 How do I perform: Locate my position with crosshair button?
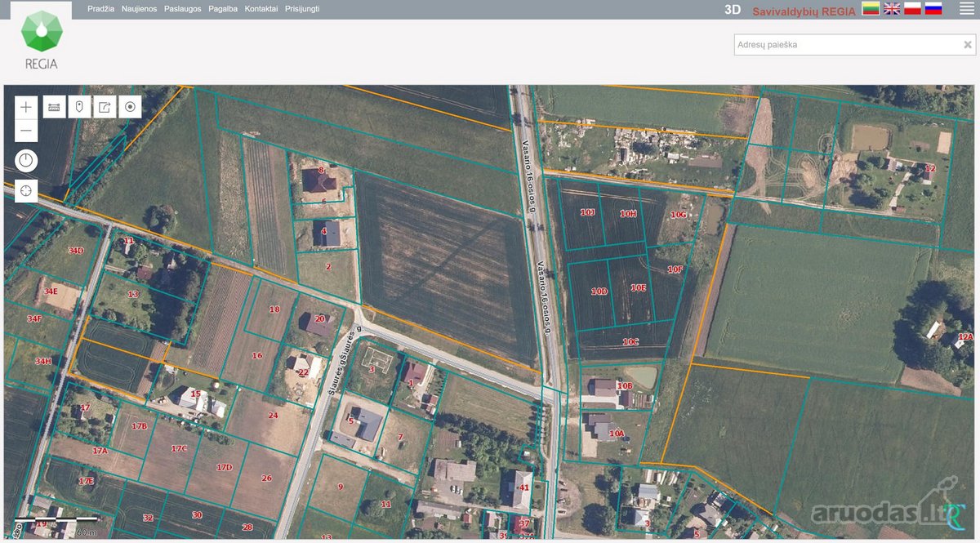tap(26, 190)
